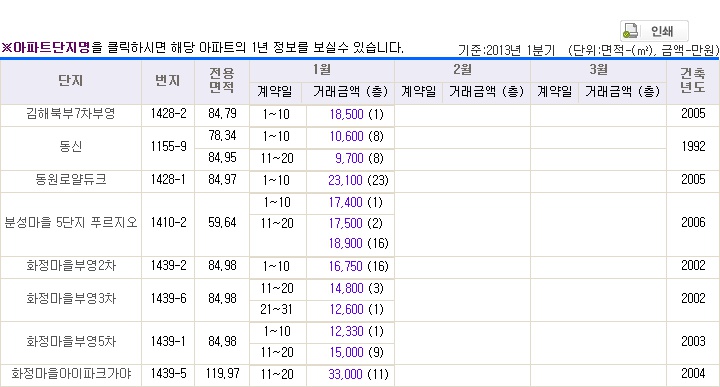This screenshot has width=720, height=387.
Task: Open 동신 apartment complex info
Action: (x=71, y=146)
